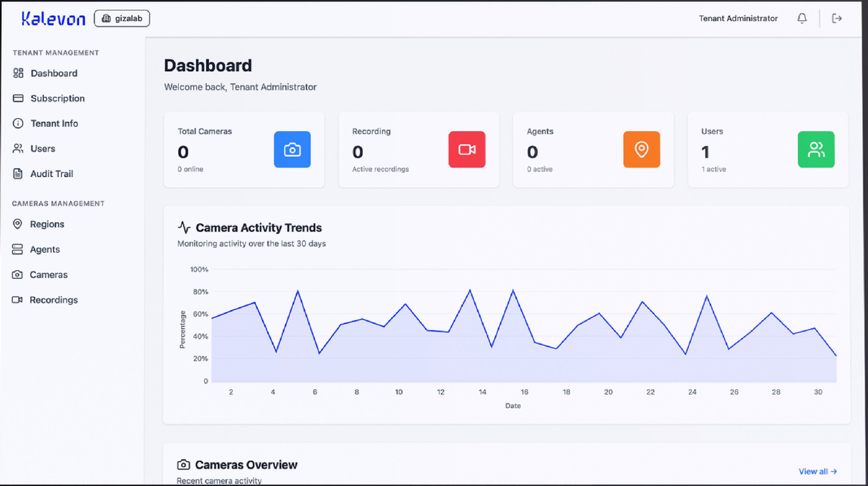Click the Tenant Info circle icon
The image size is (868, 486).
point(18,124)
